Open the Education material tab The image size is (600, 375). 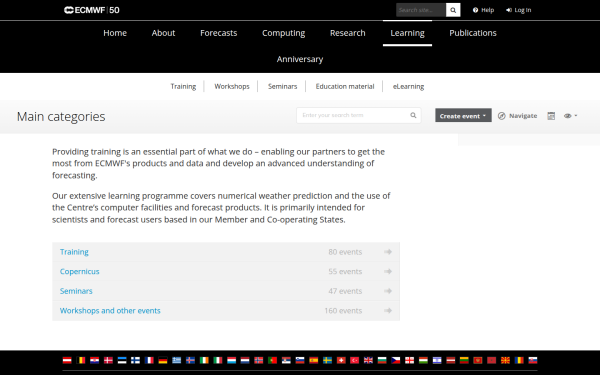point(345,86)
